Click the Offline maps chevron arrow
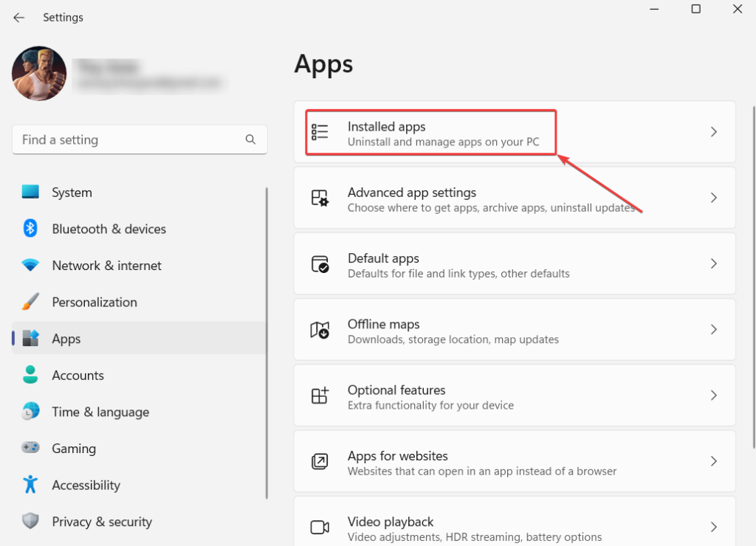Image resolution: width=756 pixels, height=546 pixels. pos(714,330)
